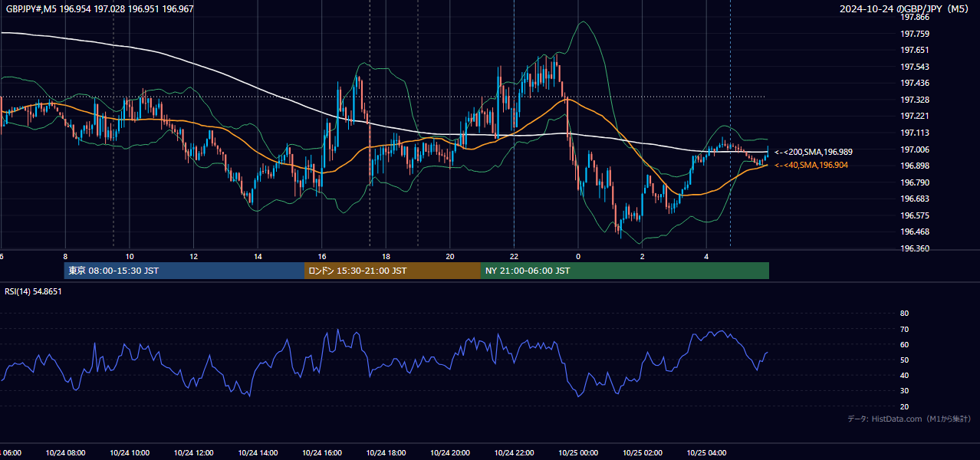Viewport: 980px width, 460px height.
Task: Click the RSI(14) 54.8651 indicator label
Action: click(33, 291)
